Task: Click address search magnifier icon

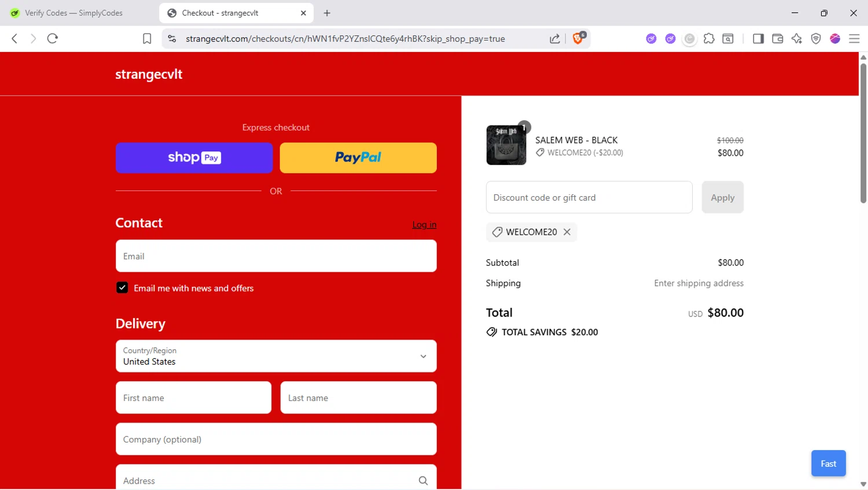Action: tap(423, 481)
